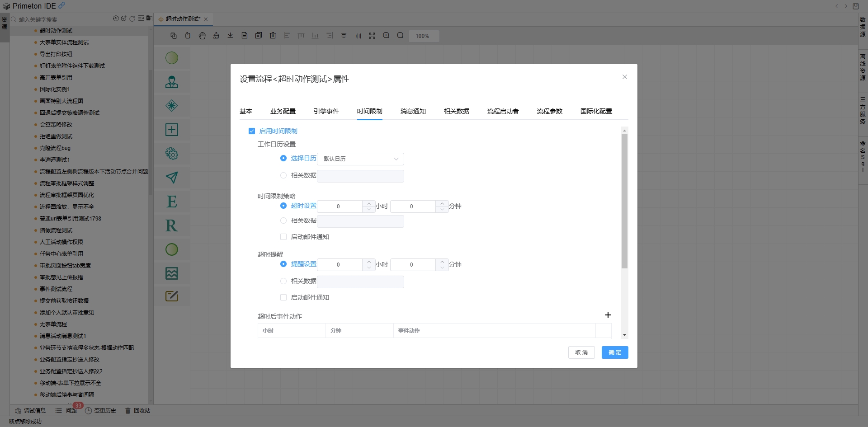The image size is (868, 427).
Task: Click the zoom in magnifier icon
Action: coord(386,36)
